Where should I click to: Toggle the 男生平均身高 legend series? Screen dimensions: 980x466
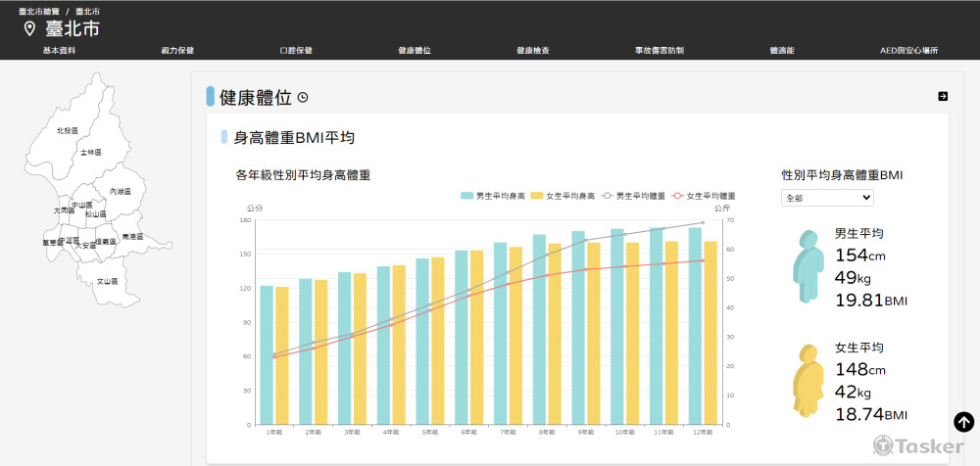[x=493, y=196]
